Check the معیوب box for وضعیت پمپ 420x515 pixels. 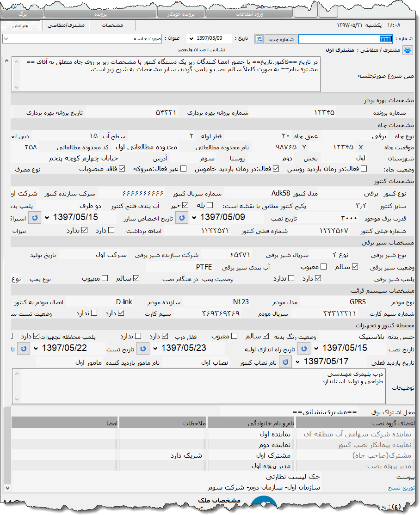(105, 278)
